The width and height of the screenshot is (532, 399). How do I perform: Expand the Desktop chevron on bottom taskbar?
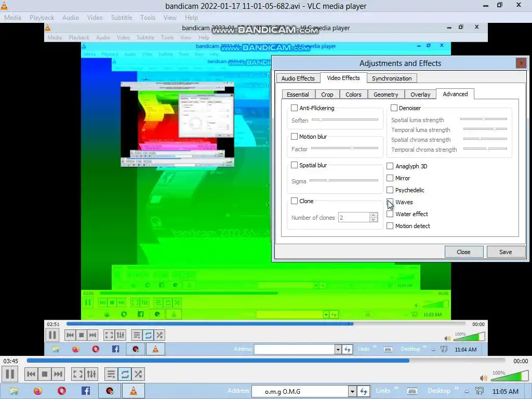tap(456, 389)
